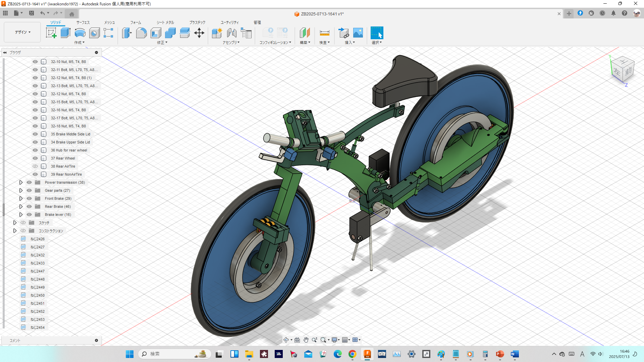Open the 挿入 menu label

click(x=350, y=43)
